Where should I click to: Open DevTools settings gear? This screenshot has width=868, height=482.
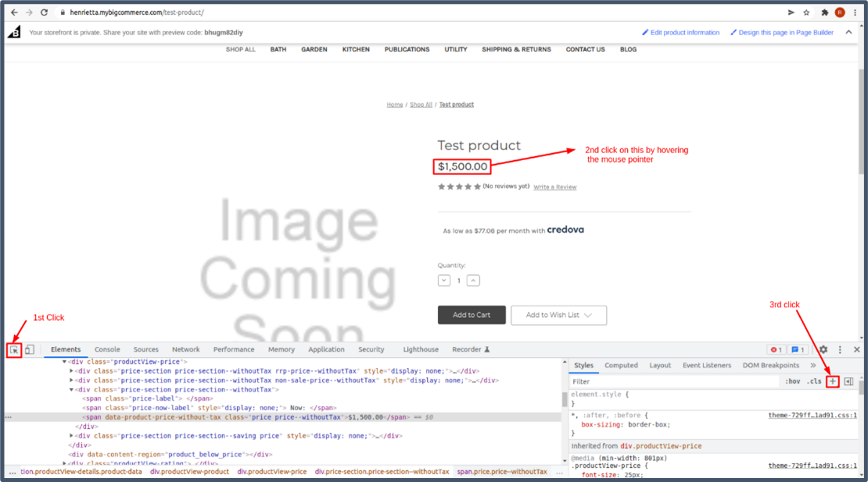point(823,350)
